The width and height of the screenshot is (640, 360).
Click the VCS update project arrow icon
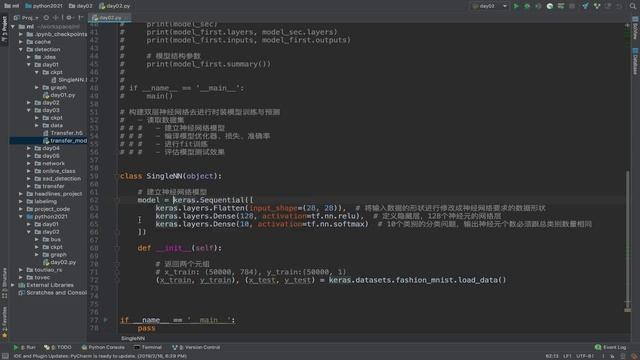point(585,6)
